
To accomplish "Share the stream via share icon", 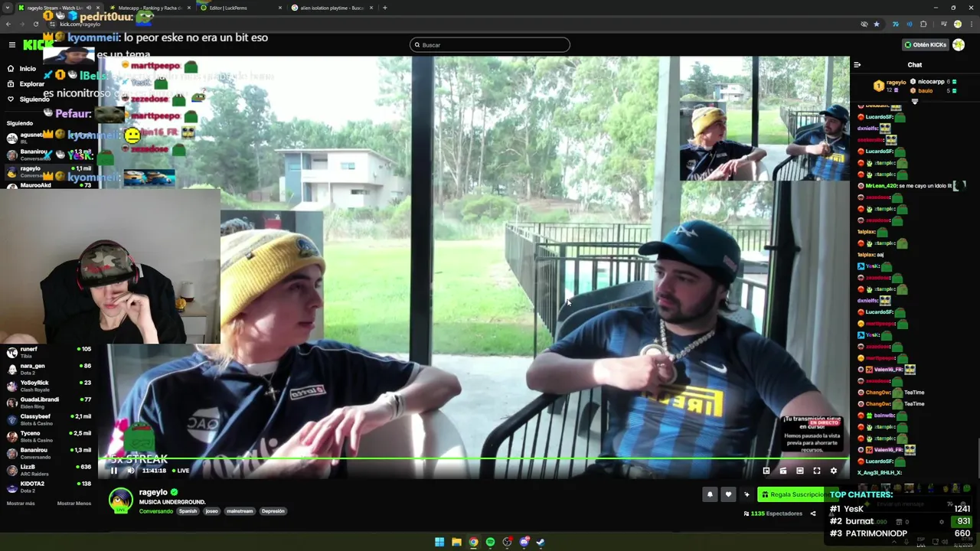I will click(x=813, y=514).
